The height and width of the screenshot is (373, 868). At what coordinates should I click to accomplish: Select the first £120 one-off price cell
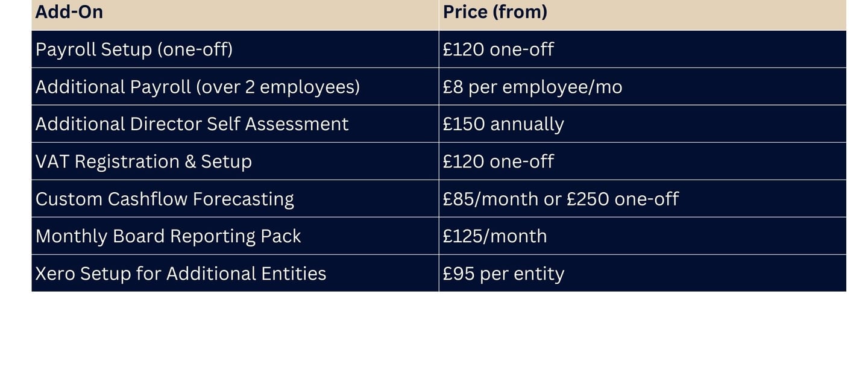643,49
